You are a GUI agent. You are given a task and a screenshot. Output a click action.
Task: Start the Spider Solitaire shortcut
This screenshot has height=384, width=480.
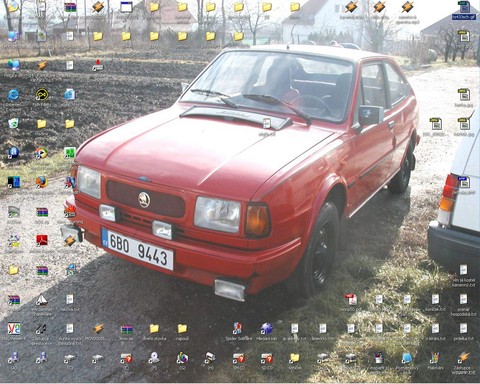[x=238, y=329]
